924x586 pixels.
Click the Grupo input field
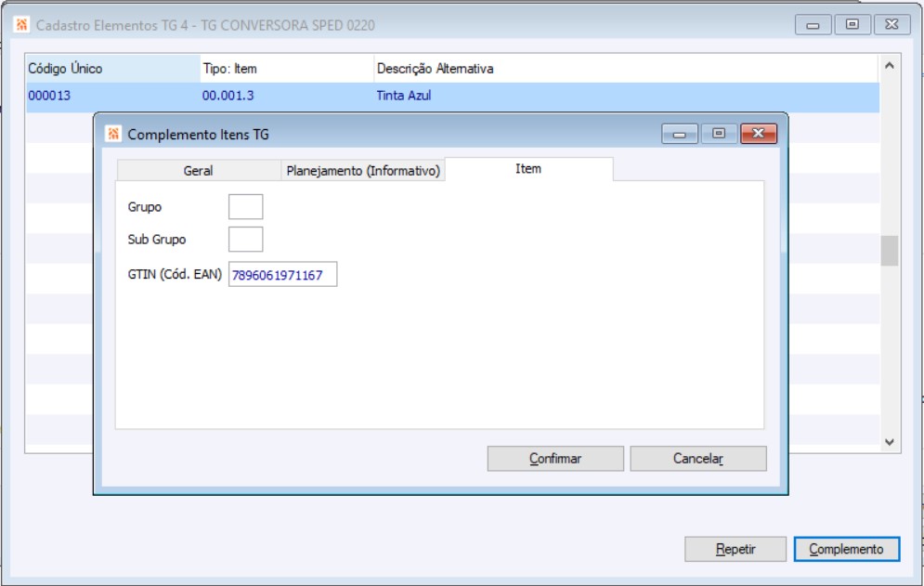pyautogui.click(x=246, y=207)
